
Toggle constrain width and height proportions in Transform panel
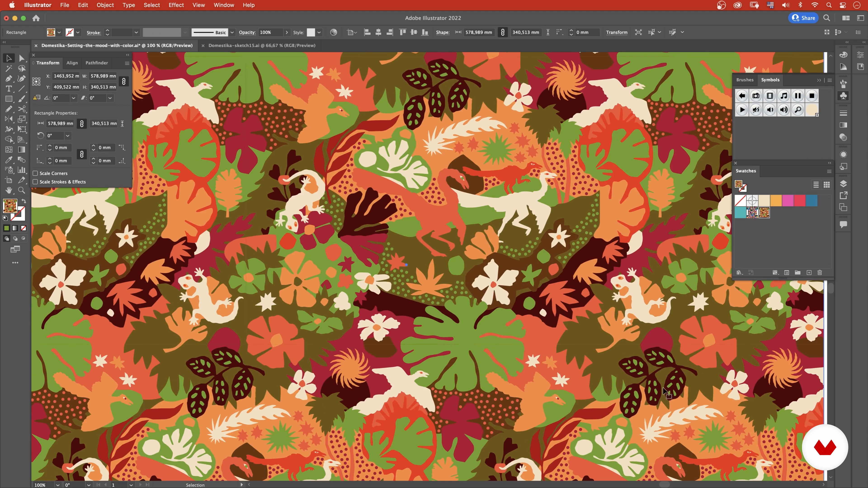[x=124, y=82]
